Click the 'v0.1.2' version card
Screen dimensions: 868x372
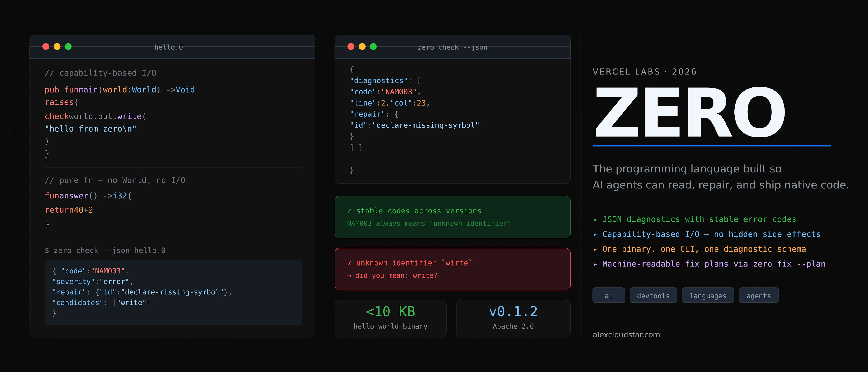tap(513, 318)
